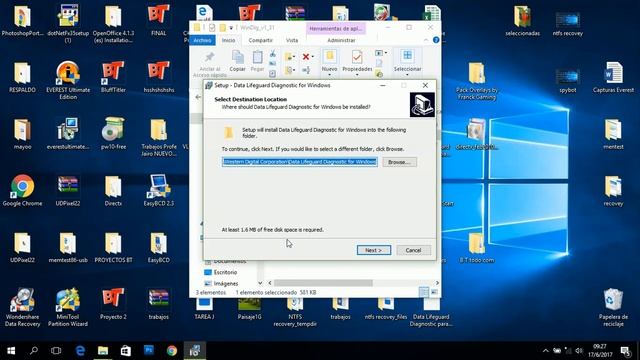640x360 pixels.
Task: Select the pw10-free desktop icon
Action: tap(113, 133)
